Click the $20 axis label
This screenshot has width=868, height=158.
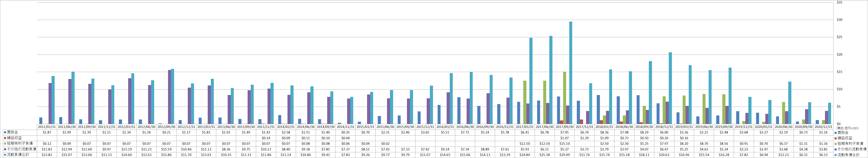click(839, 55)
